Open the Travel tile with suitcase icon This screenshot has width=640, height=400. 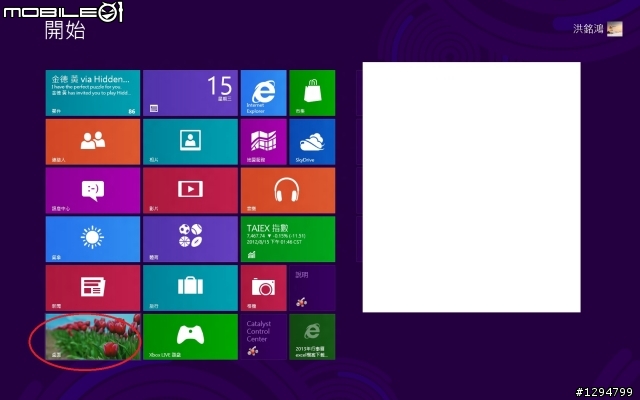point(190,288)
